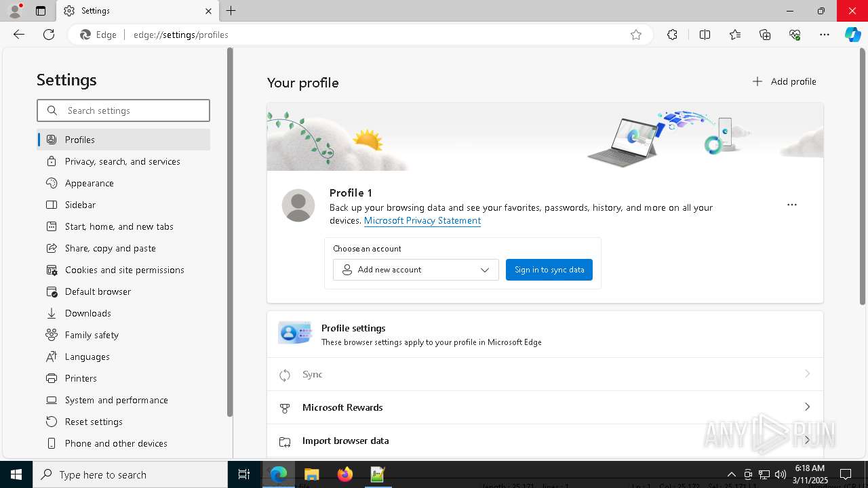Open Import browser data row
The height and width of the screenshot is (488, 868).
pos(545,441)
